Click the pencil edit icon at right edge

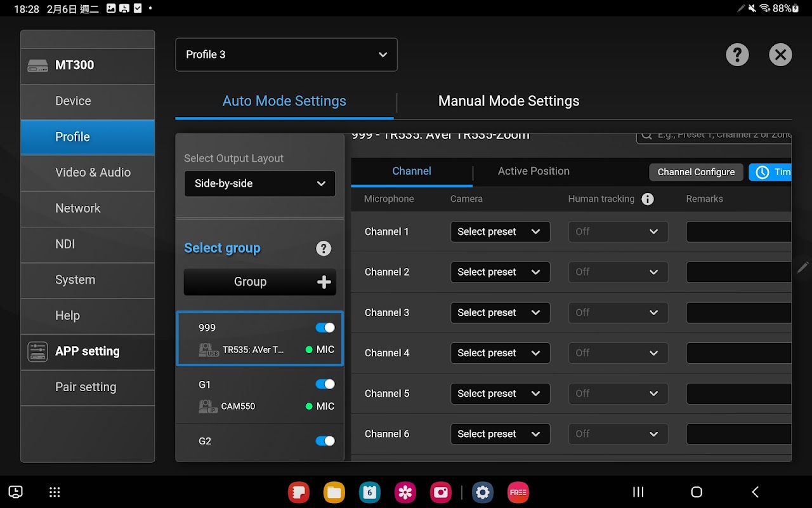[802, 267]
